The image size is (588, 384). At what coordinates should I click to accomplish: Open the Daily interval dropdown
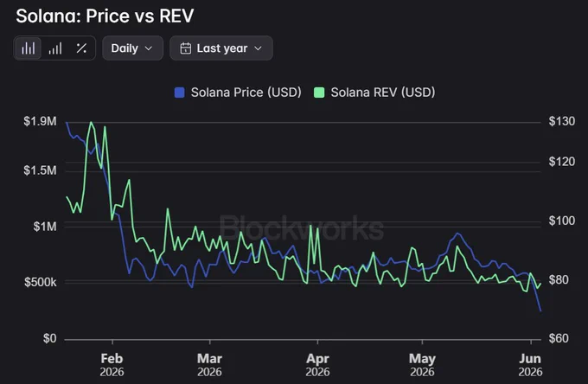click(133, 48)
